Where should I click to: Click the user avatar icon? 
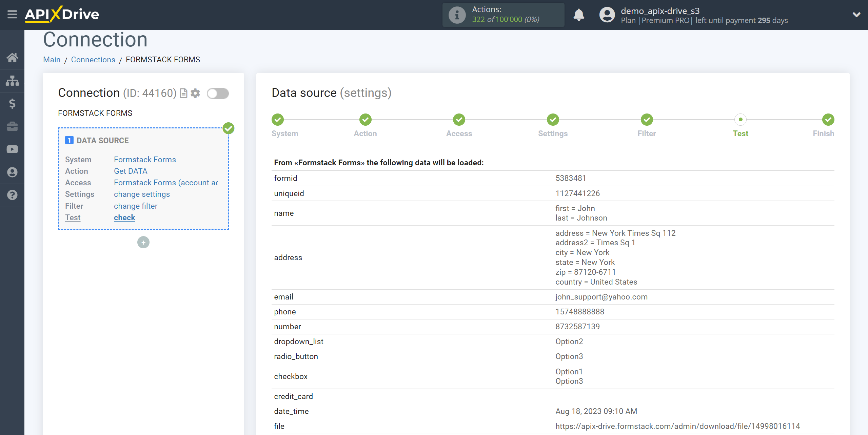click(x=607, y=15)
